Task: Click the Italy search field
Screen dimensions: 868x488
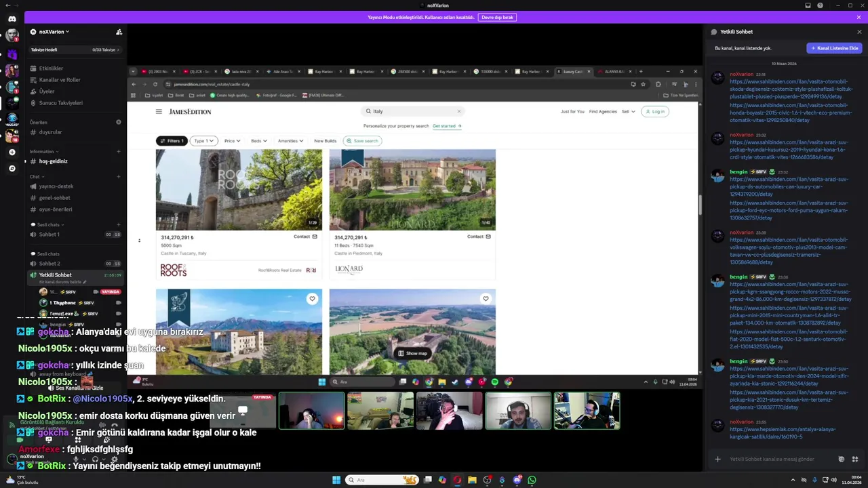Action: click(412, 111)
